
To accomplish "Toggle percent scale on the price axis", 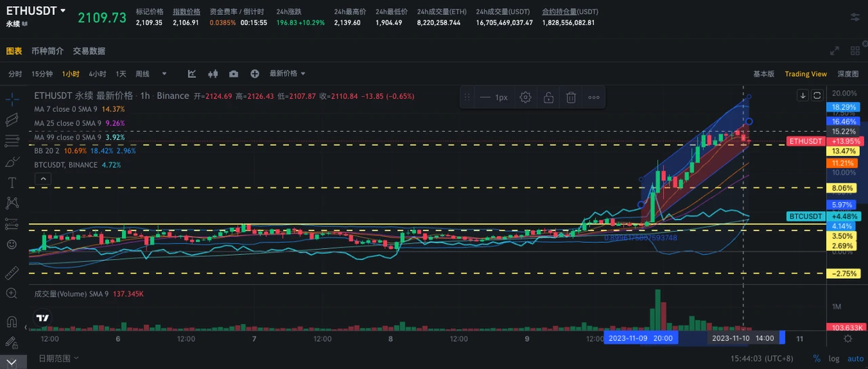I will coord(817,358).
